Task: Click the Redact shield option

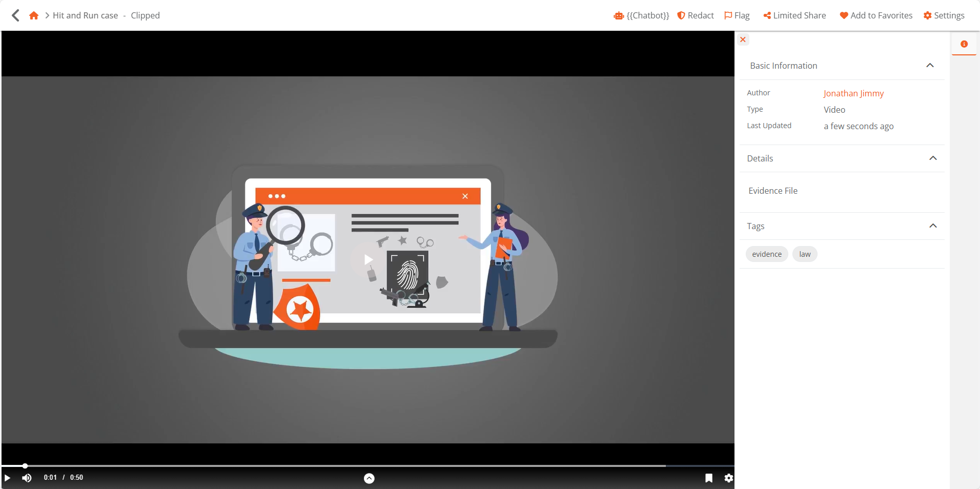Action: 696,15
